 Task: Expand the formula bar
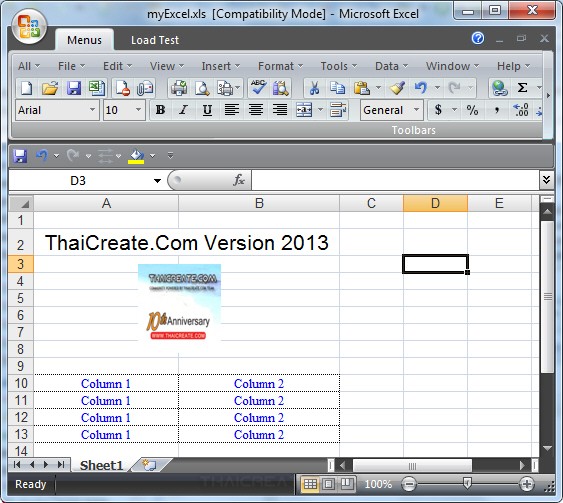546,180
